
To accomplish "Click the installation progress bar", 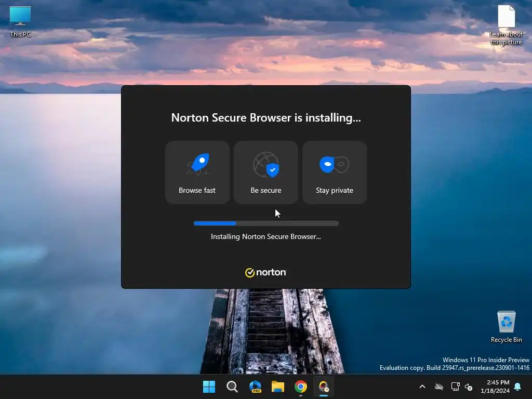I will [266, 223].
